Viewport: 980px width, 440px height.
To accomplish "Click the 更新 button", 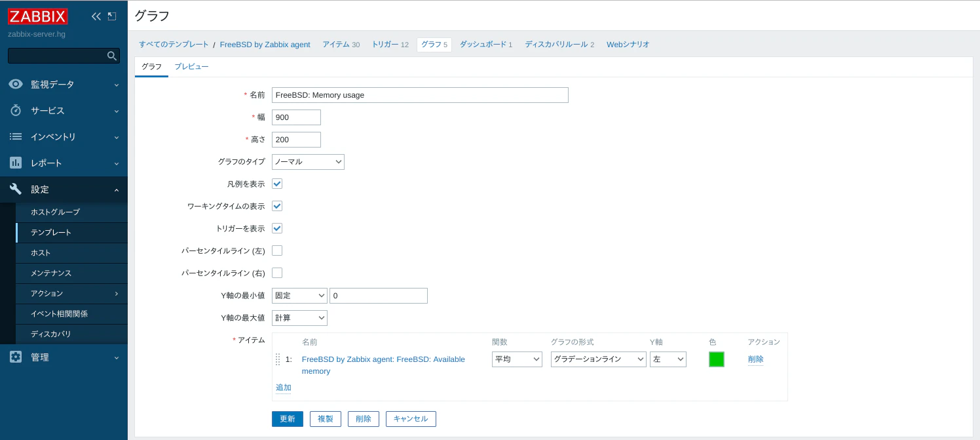I will coord(288,419).
